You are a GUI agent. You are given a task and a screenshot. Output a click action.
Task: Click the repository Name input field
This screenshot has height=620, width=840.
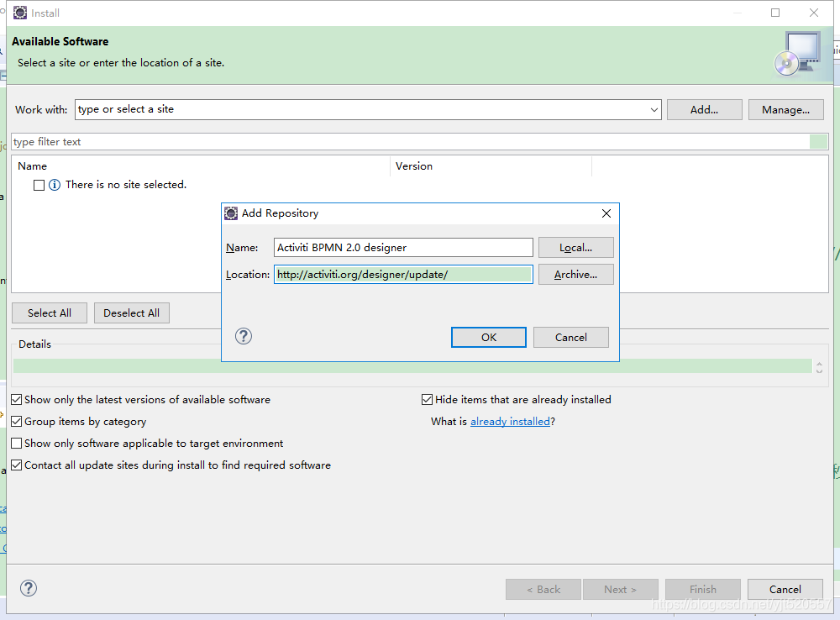click(403, 248)
